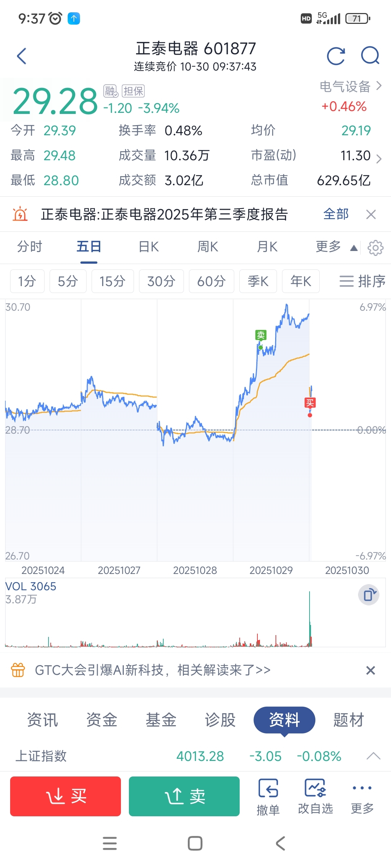Switch to the 日K tab
The width and height of the screenshot is (391, 868).
(149, 247)
